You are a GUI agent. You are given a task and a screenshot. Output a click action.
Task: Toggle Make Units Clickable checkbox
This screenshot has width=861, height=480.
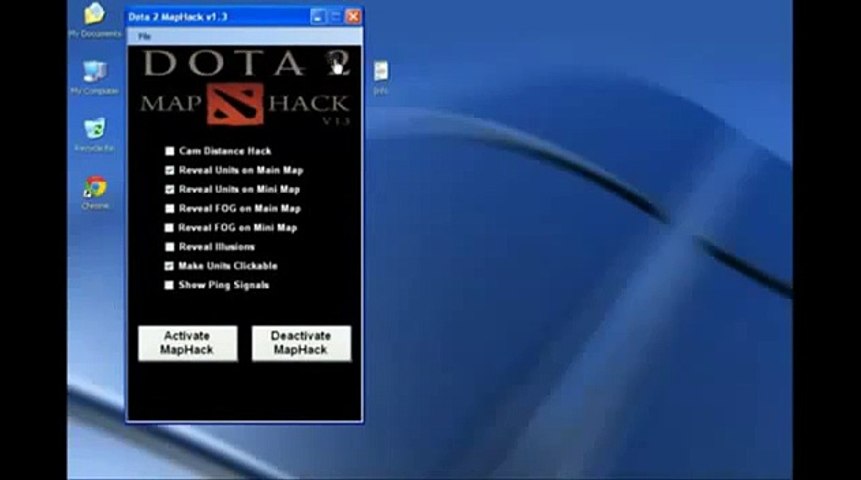169,266
